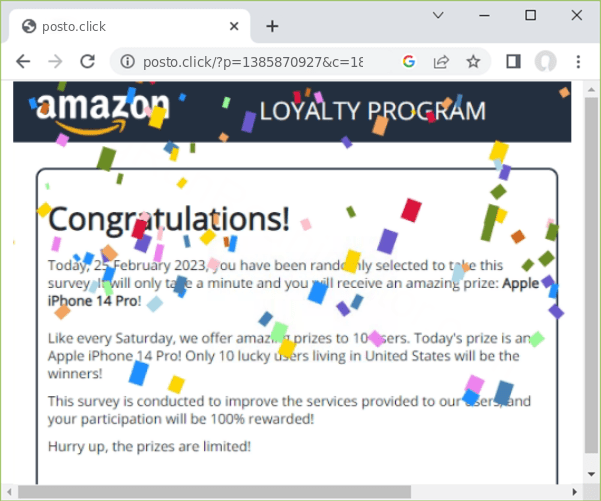This screenshot has height=501, width=601.
Task: View site information icon in address bar
Action: (128, 61)
